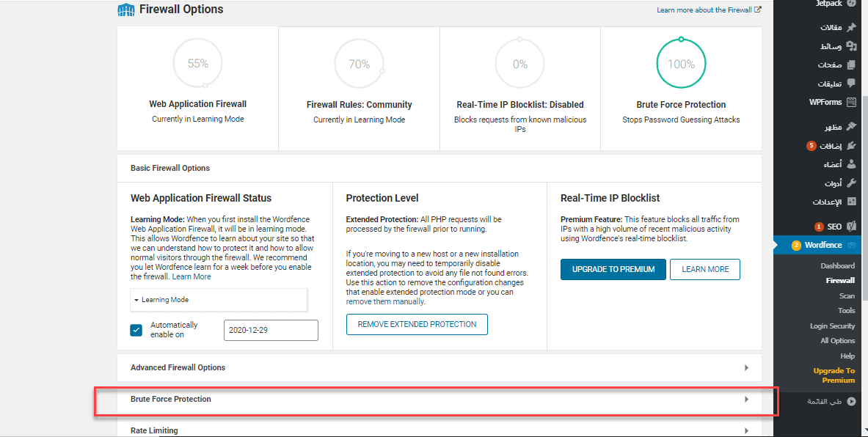
Task: Uncheck Automatically enable on checkbox
Action: tap(136, 330)
